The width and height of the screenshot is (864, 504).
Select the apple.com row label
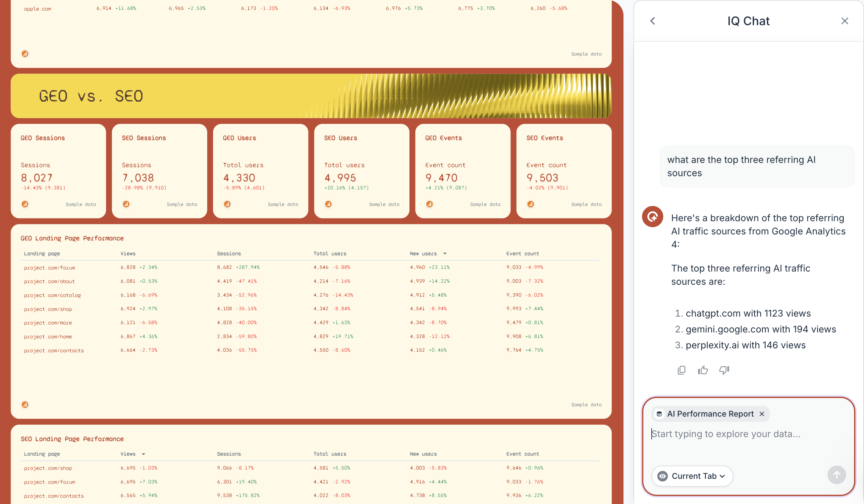point(37,9)
